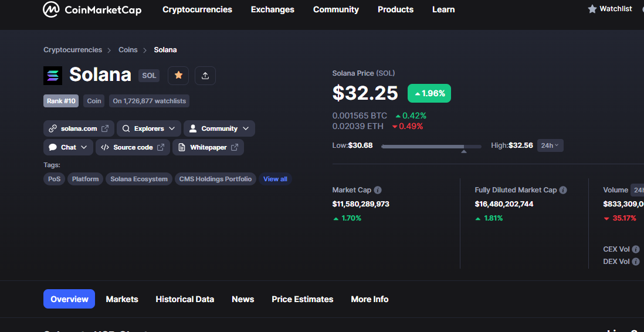Open the solana.com website link
644x332 pixels.
click(x=79, y=128)
